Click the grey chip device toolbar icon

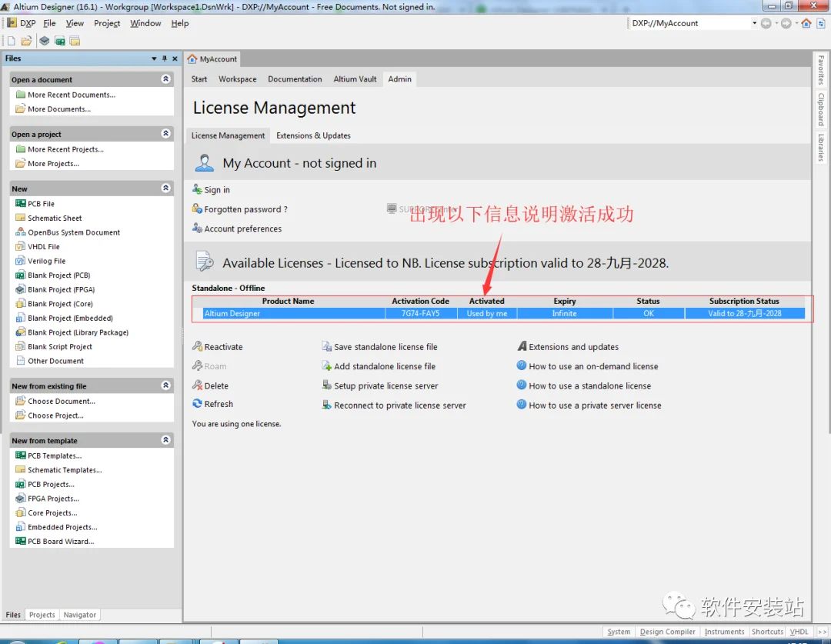click(x=45, y=41)
